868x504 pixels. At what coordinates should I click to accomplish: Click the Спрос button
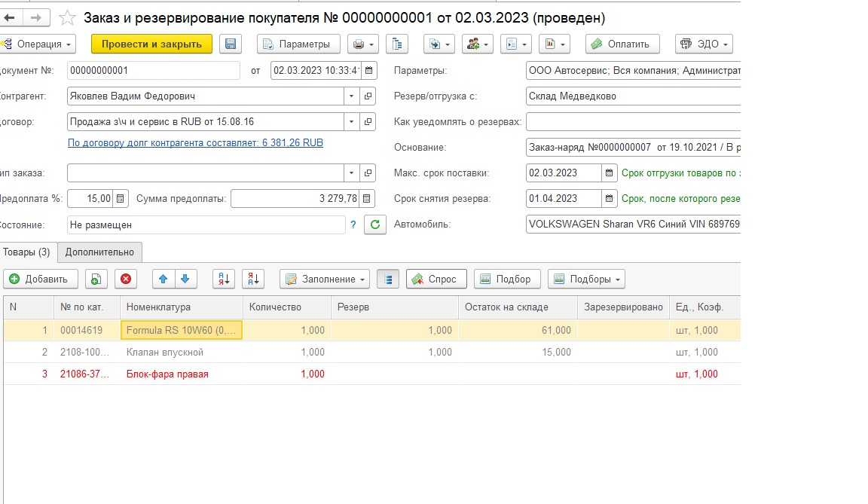436,279
